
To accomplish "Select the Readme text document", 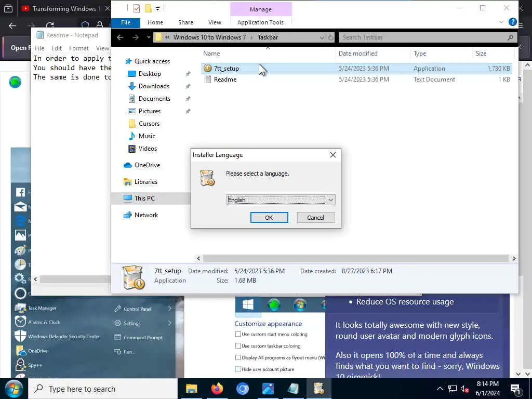I will pos(356,79).
